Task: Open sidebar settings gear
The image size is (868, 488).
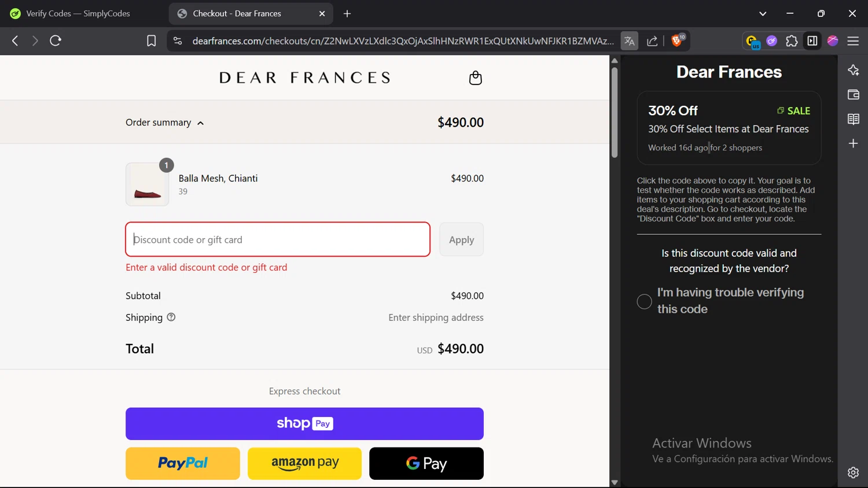Action: click(x=853, y=472)
